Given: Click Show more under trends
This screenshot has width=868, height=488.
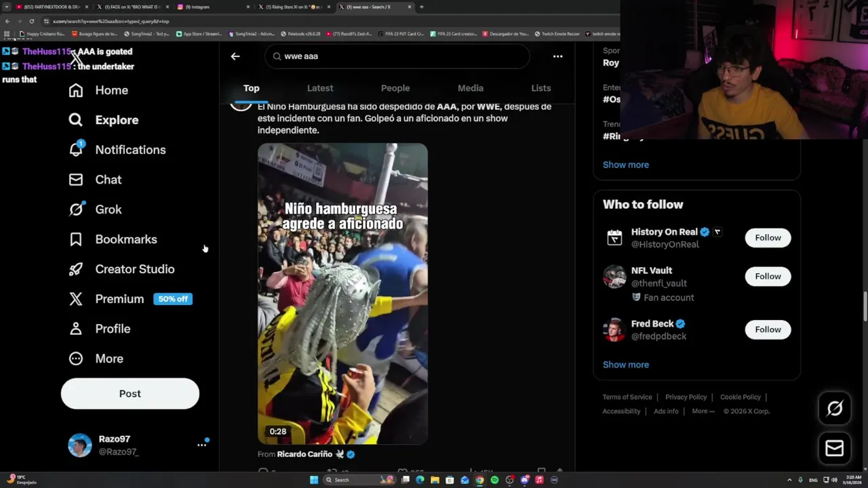Looking at the screenshot, I should [x=626, y=165].
